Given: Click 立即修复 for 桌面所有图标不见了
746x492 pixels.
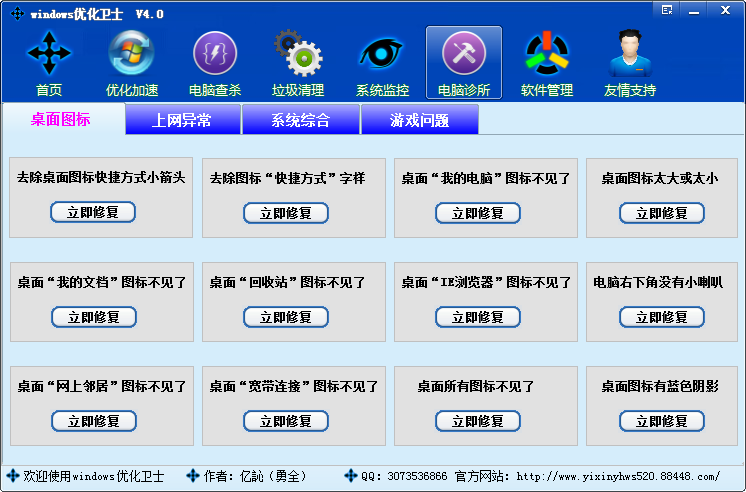Looking at the screenshot, I should [478, 421].
